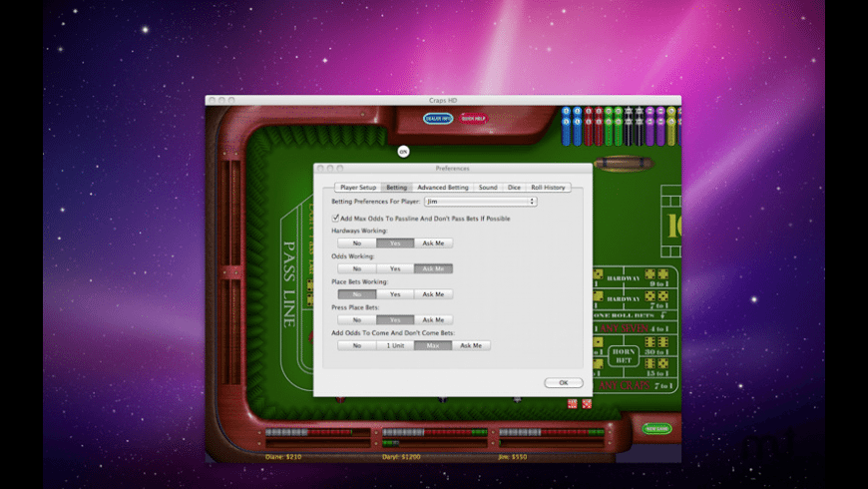Set Place Bets Working to No
868x489 pixels.
point(357,294)
